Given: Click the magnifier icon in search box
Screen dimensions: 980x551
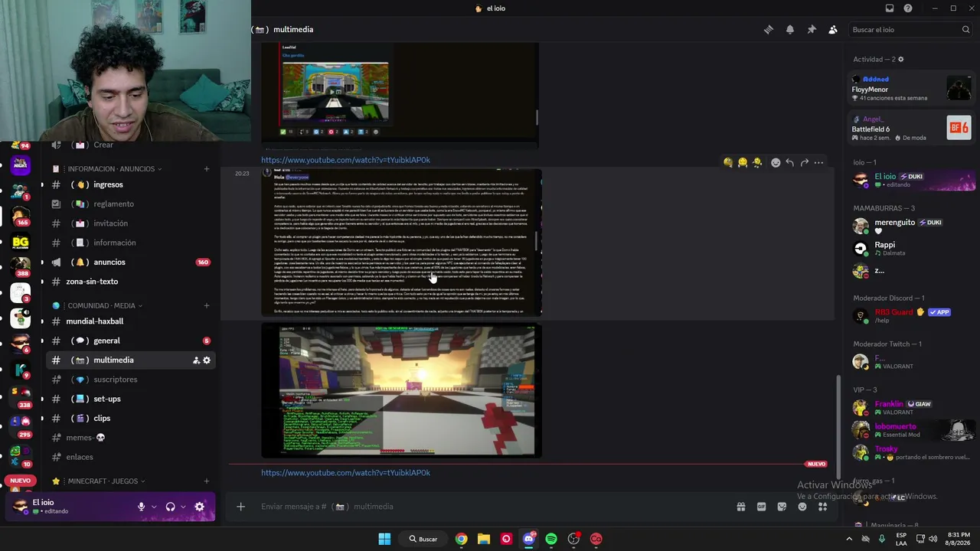Looking at the screenshot, I should pyautogui.click(x=965, y=30).
